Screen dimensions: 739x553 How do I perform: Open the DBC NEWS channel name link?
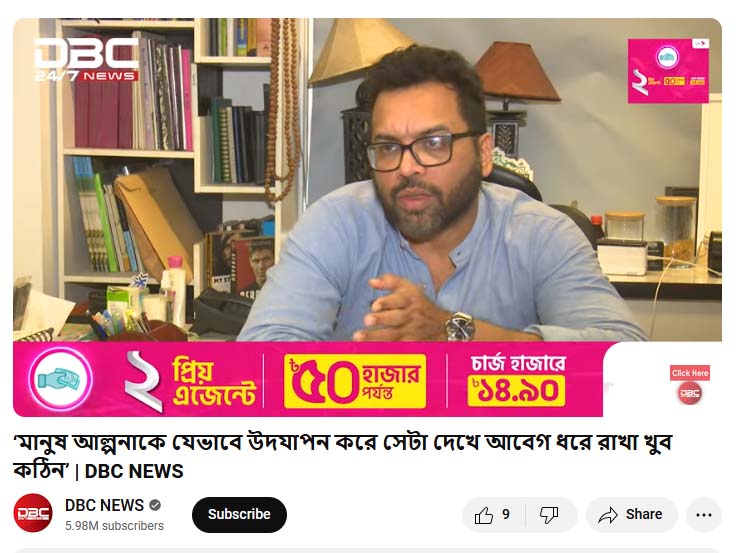point(104,505)
